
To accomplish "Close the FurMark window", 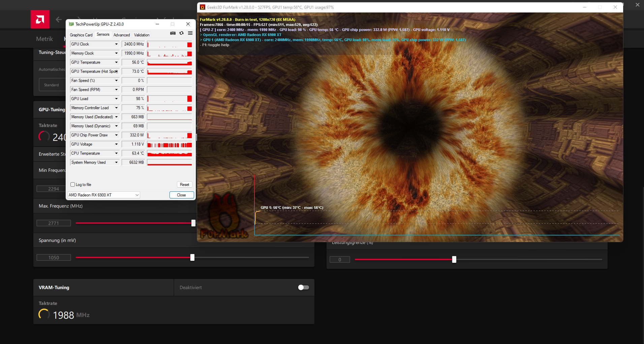I will tap(615, 7).
